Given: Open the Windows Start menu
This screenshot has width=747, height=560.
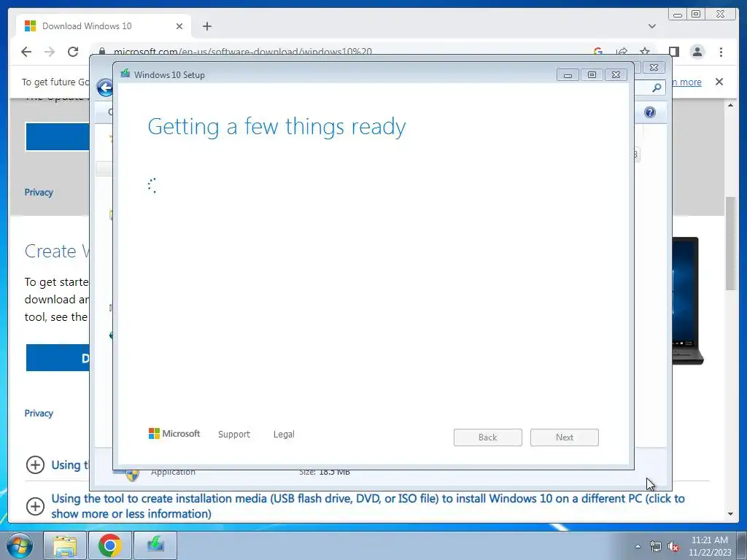Looking at the screenshot, I should pyautogui.click(x=20, y=545).
